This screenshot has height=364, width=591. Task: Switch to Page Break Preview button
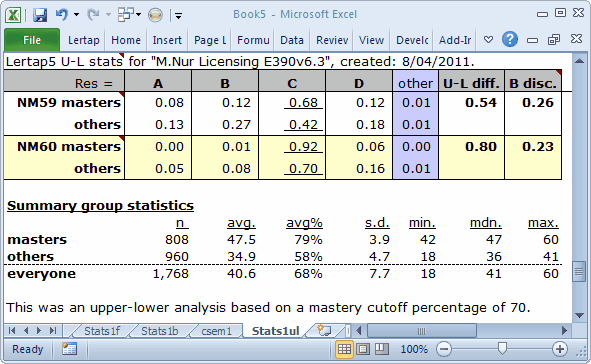click(x=381, y=349)
